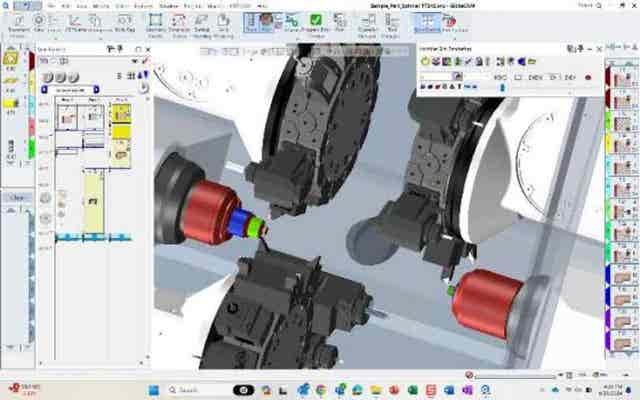Image resolution: width=640 pixels, height=400 pixels.
Task: Click the green checkmark icon in the ribbon
Action: pos(316,21)
